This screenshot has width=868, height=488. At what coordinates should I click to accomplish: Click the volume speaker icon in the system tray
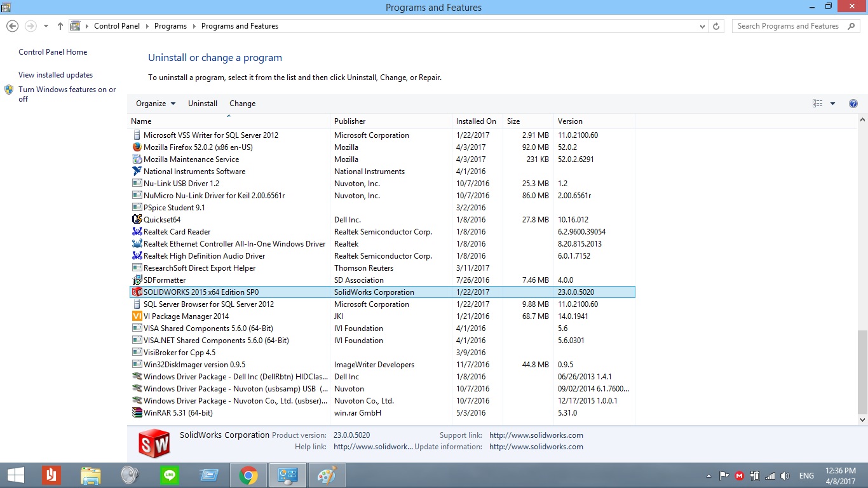[785, 476]
